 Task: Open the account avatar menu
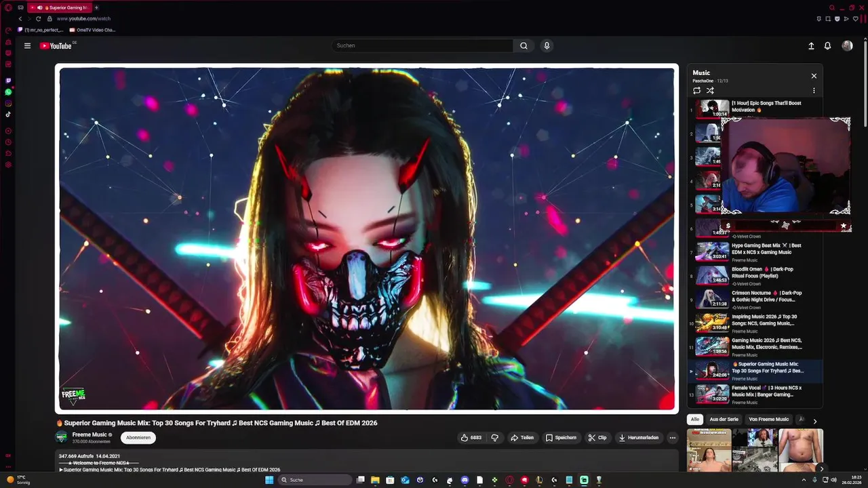point(847,45)
